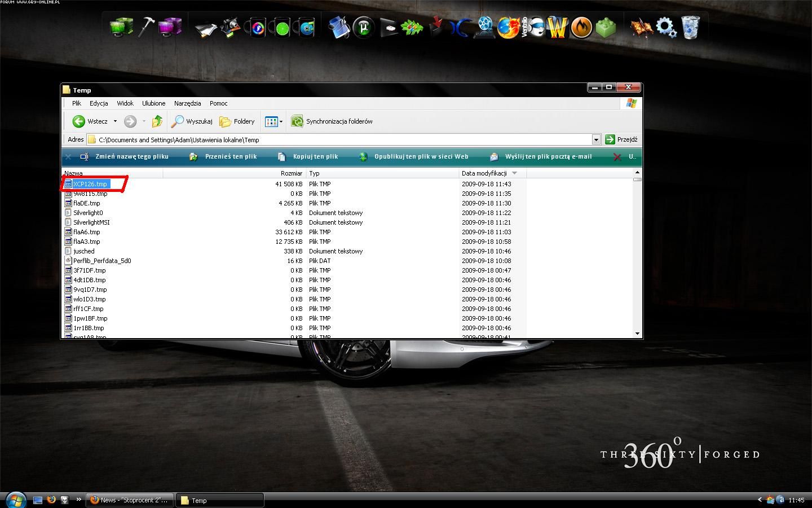812x508 pixels.
Task: Launch Firefox from the top dock
Action: tap(507, 27)
